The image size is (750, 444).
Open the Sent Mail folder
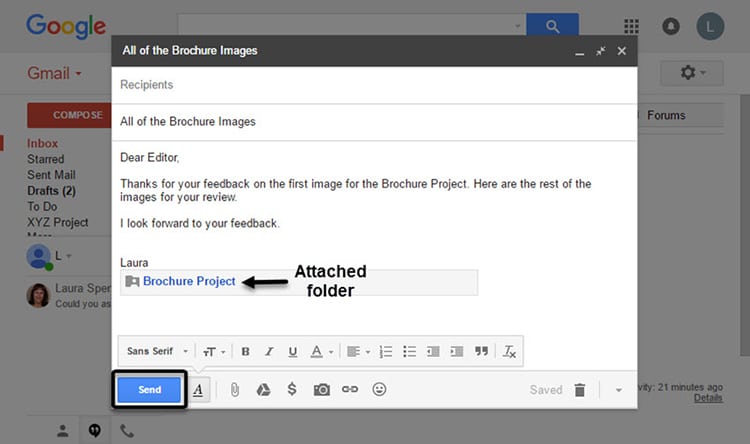tap(51, 175)
